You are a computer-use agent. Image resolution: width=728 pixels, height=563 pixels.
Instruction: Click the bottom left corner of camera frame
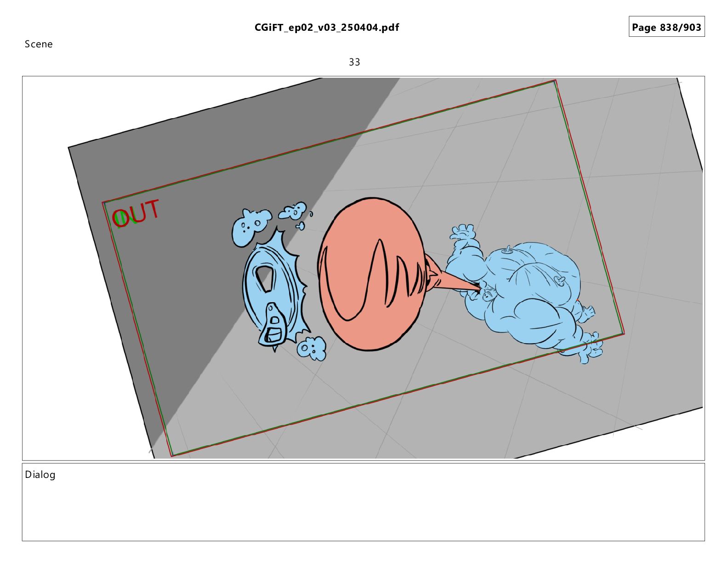coord(171,455)
